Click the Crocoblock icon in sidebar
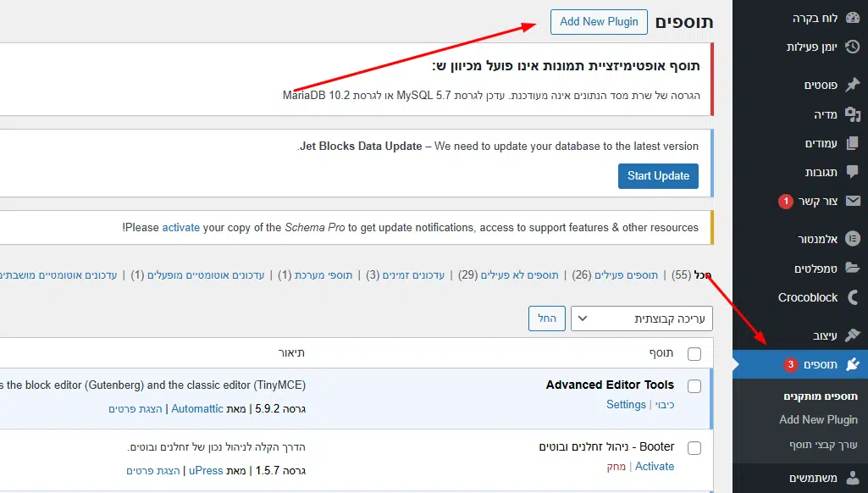This screenshot has width=868, height=493. (x=852, y=297)
